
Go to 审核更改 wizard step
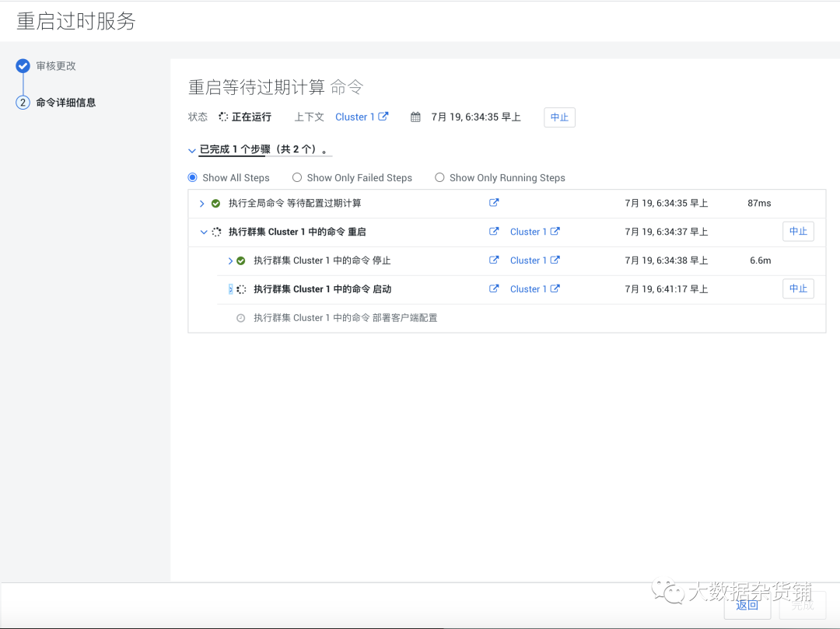56,66
